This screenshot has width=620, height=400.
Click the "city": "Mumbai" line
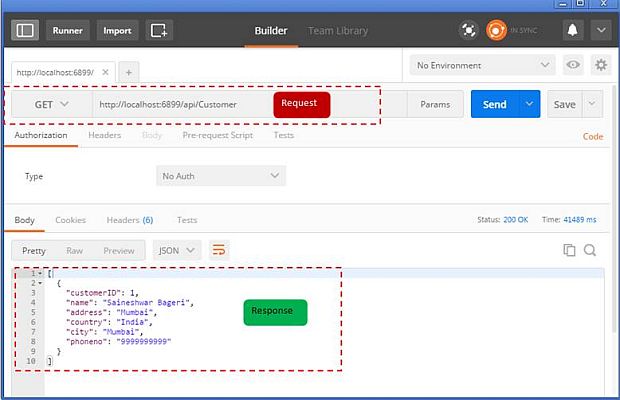click(104, 332)
